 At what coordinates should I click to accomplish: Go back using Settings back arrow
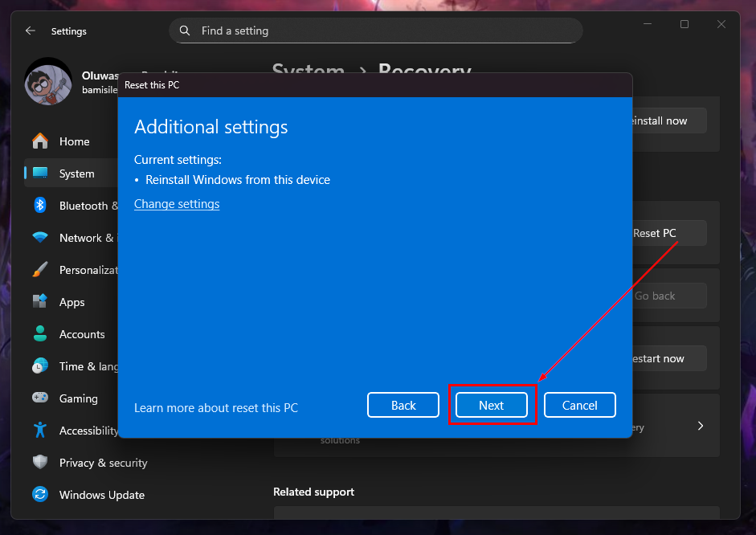[x=31, y=31]
